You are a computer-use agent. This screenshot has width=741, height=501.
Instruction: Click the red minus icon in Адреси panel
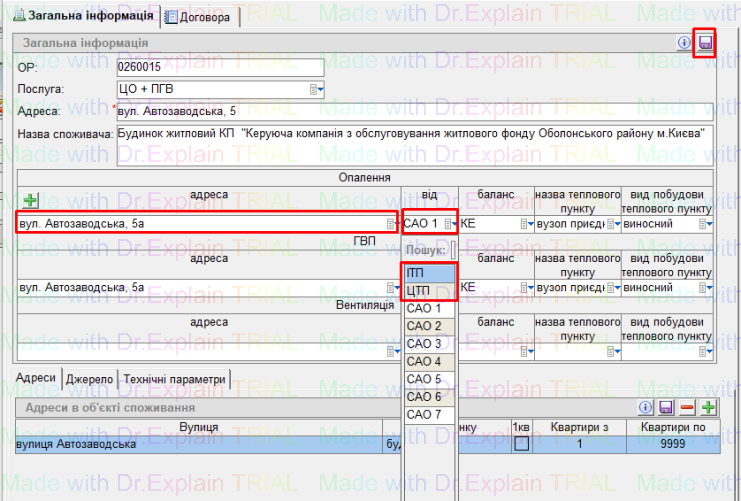(687, 408)
